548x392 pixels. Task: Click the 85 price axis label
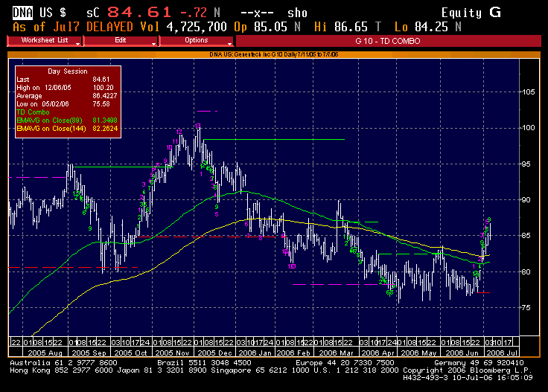point(526,236)
